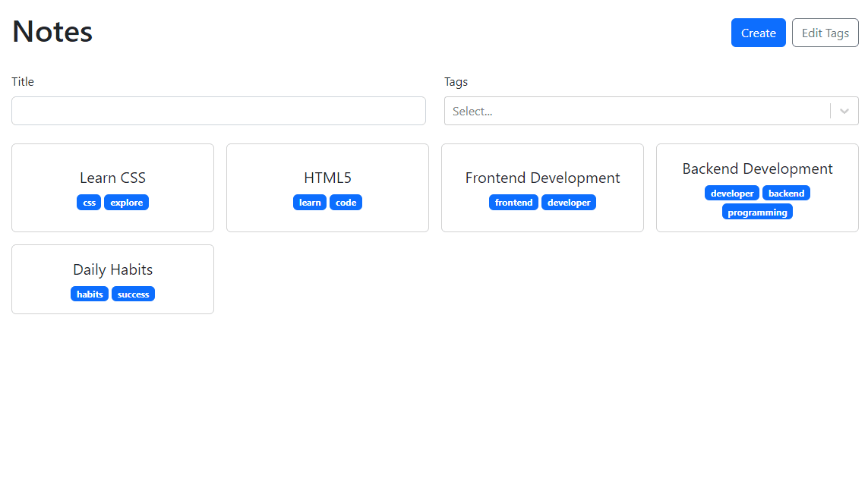The width and height of the screenshot is (868, 488).
Task: Click the programming tag badge
Action: (x=757, y=213)
